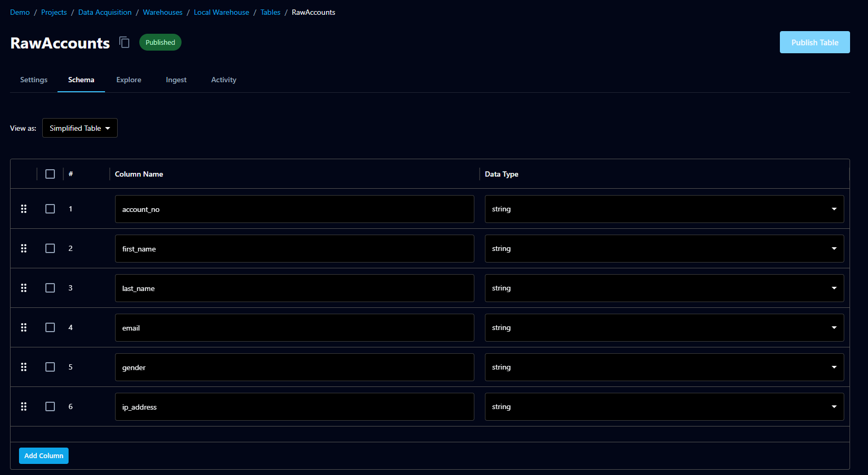868x475 pixels.
Task: Edit the last_name column name field
Action: click(294, 288)
